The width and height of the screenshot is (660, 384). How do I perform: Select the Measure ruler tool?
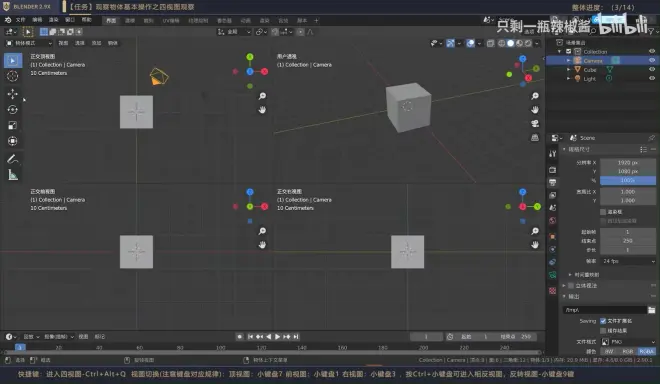click(x=13, y=175)
